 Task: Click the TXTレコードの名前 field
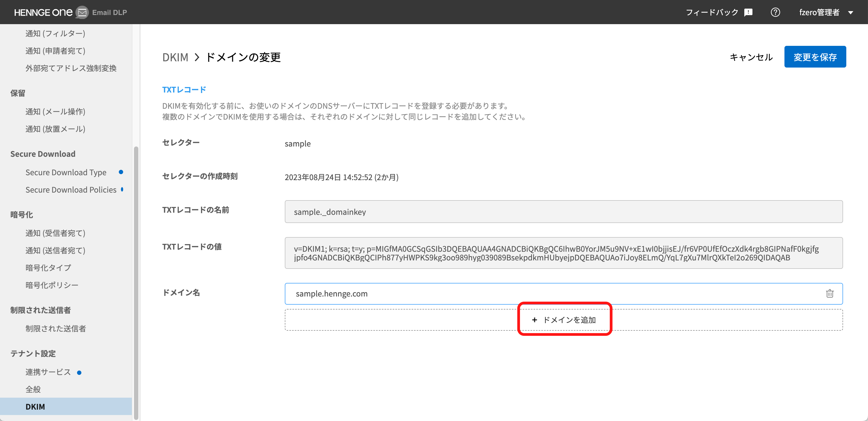pos(563,212)
